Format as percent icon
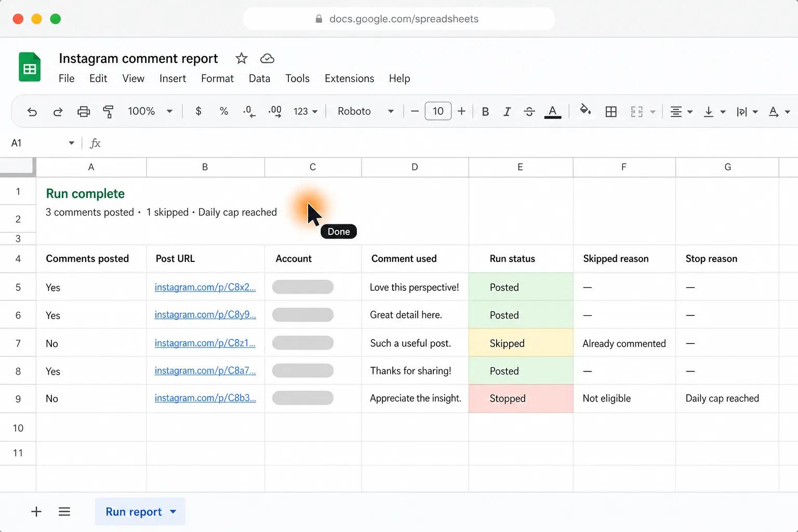This screenshot has height=532, width=798. click(x=224, y=111)
